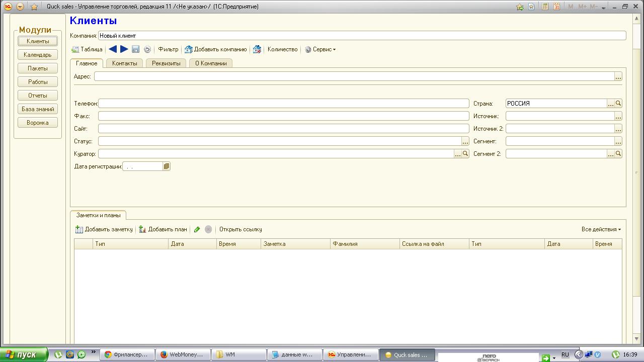Open the selection list for Источник
The height and width of the screenshot is (362, 644).
(618, 116)
